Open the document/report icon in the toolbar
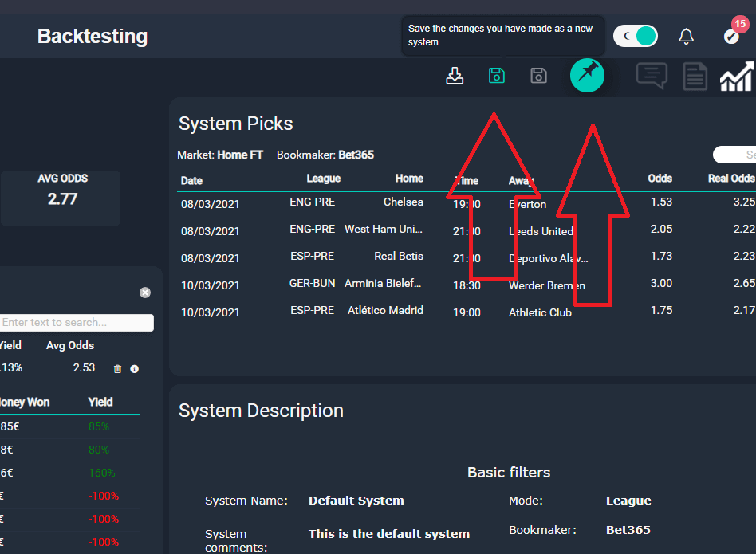756x554 pixels. 695,76
